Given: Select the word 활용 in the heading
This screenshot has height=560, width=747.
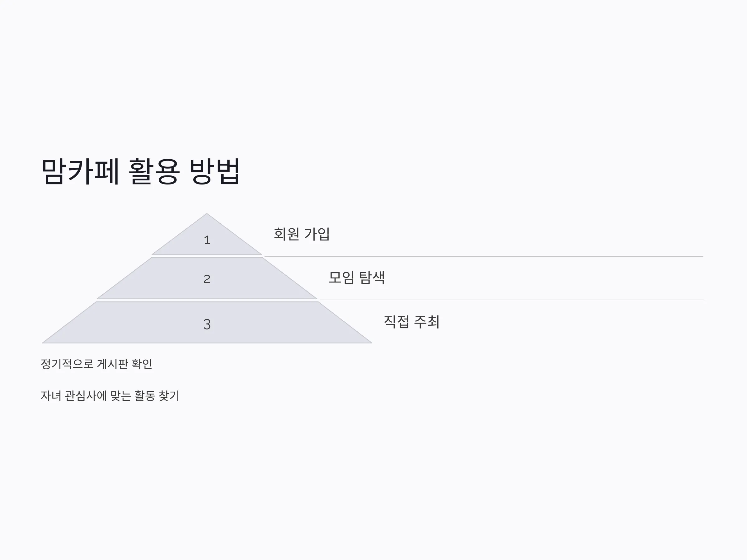Looking at the screenshot, I should pyautogui.click(x=154, y=171).
